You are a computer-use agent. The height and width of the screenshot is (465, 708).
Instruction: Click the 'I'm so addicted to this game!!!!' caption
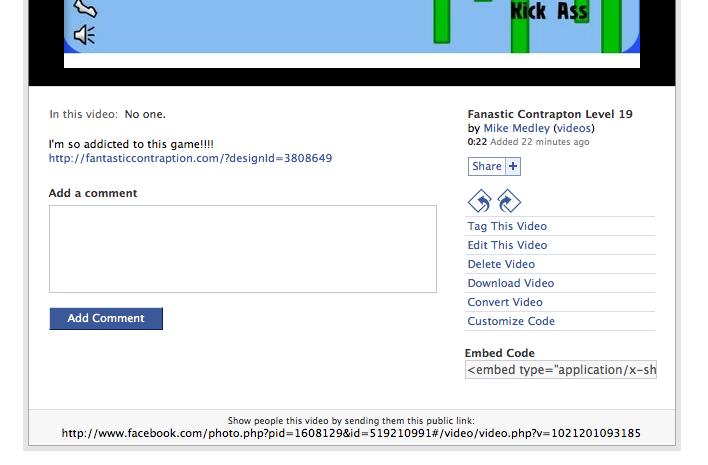click(x=131, y=144)
